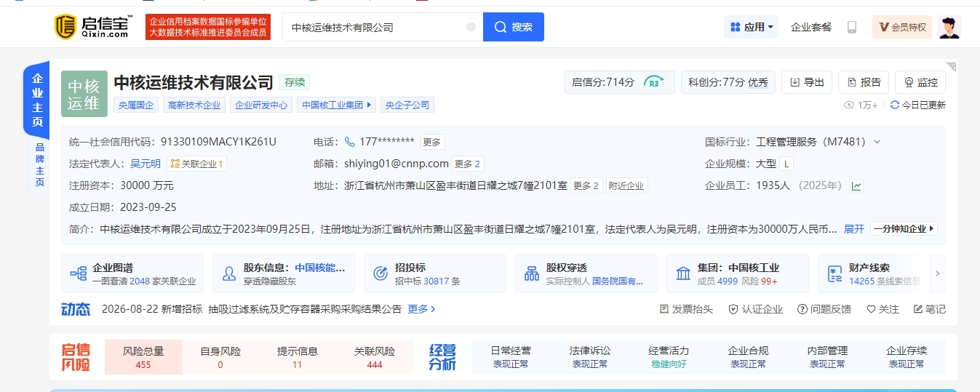Open the 集团:中国核工业 group card
The height and width of the screenshot is (392, 980).
coord(738,273)
